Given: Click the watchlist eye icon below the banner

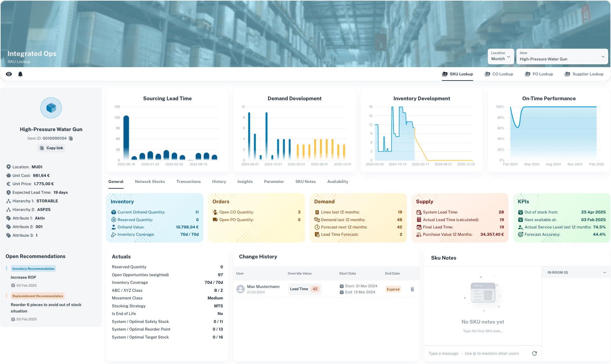Looking at the screenshot, I should coord(9,74).
